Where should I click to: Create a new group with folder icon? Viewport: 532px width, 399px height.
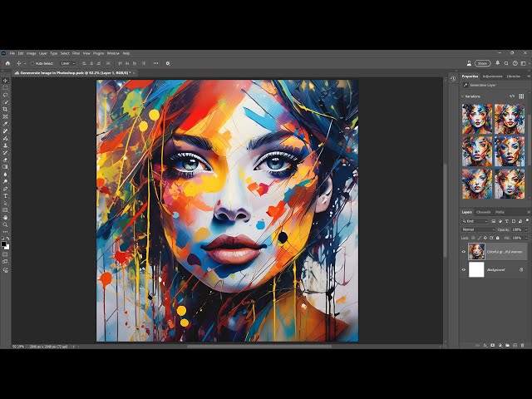[x=508, y=346]
